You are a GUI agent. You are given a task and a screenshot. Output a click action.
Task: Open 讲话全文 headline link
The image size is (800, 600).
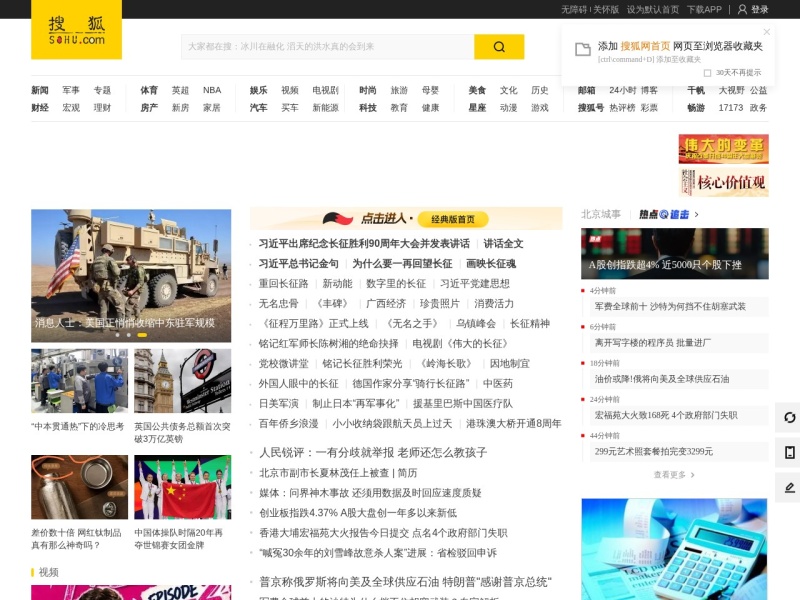tap(503, 244)
